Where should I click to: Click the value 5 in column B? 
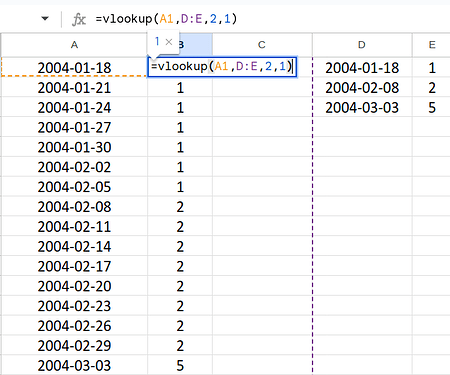click(x=180, y=366)
